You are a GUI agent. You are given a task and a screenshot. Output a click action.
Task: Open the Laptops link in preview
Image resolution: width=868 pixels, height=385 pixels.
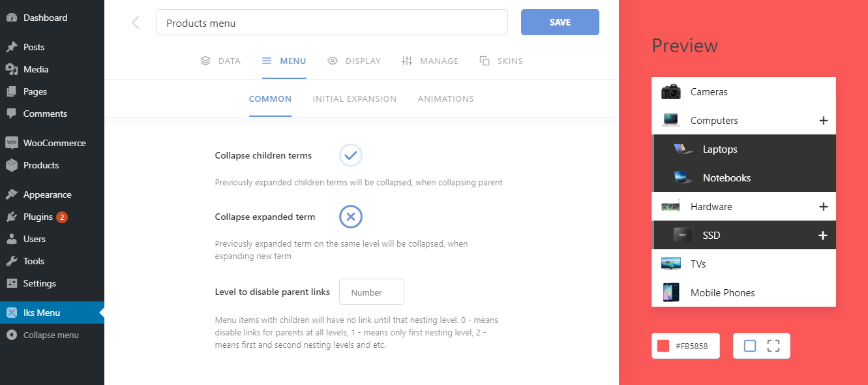719,149
